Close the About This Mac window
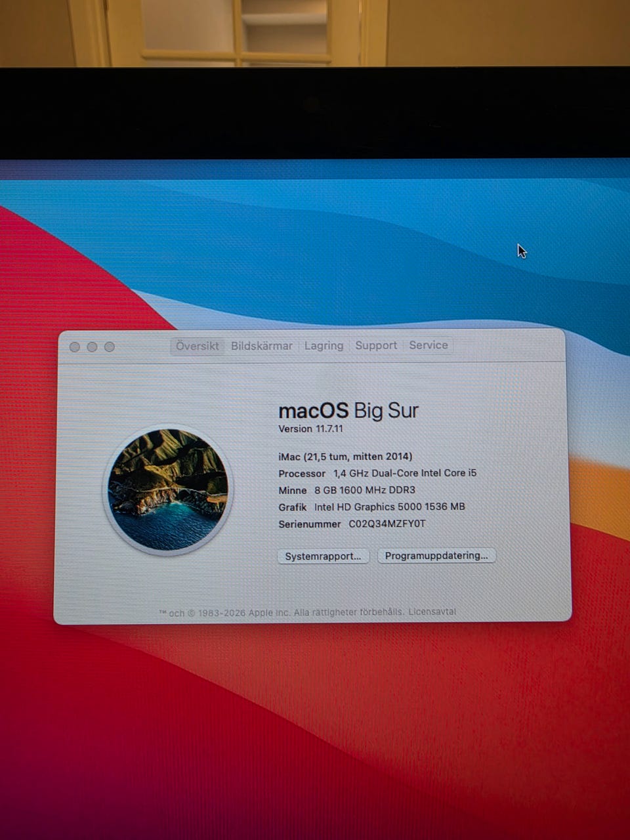Image resolution: width=630 pixels, height=840 pixels. (x=75, y=347)
